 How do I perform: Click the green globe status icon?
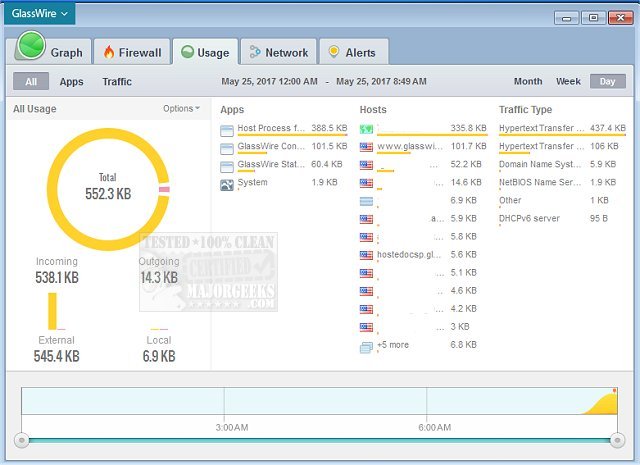(x=31, y=45)
